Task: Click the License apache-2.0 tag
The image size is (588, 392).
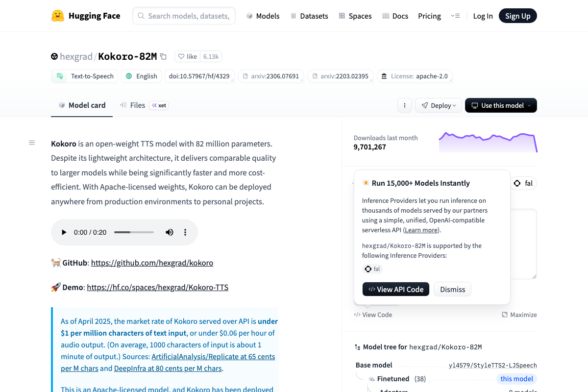Action: [x=415, y=76]
